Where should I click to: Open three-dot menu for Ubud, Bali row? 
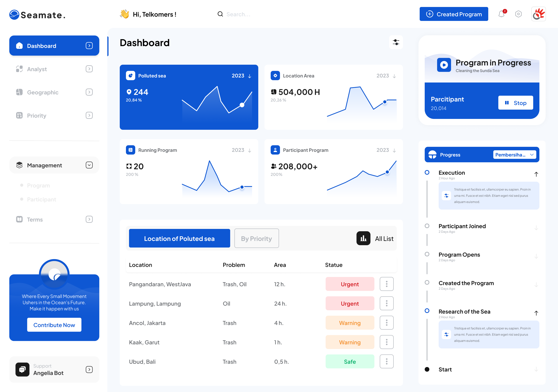point(386,361)
